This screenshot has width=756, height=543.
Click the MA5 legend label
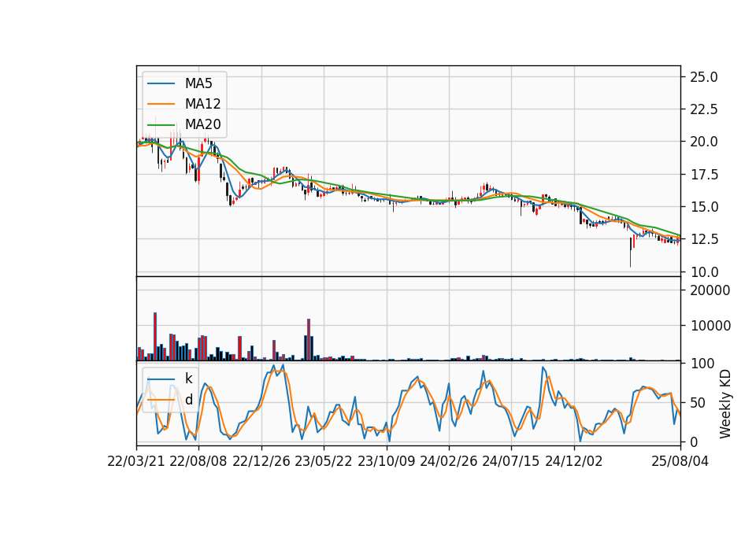click(x=198, y=83)
